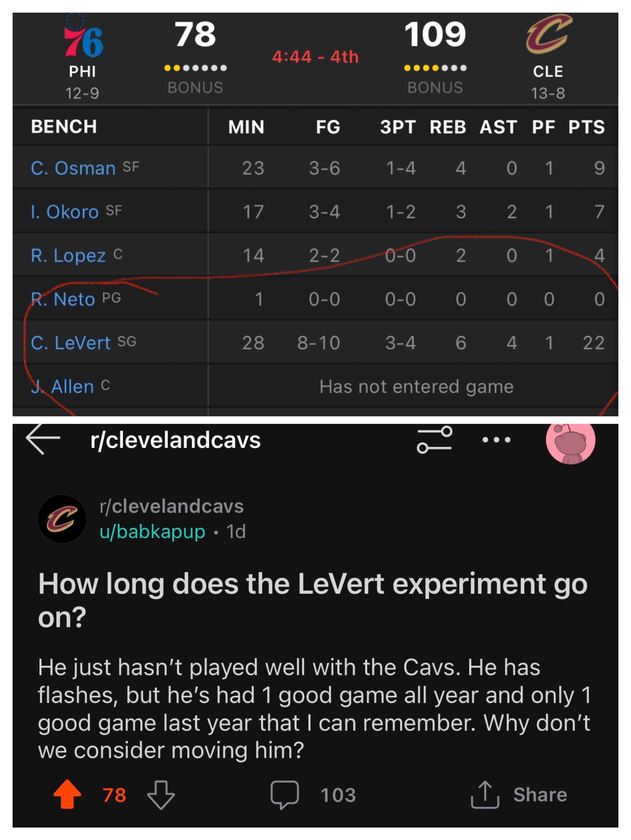
Task: Select C. Osman in bench list
Action: 73,168
